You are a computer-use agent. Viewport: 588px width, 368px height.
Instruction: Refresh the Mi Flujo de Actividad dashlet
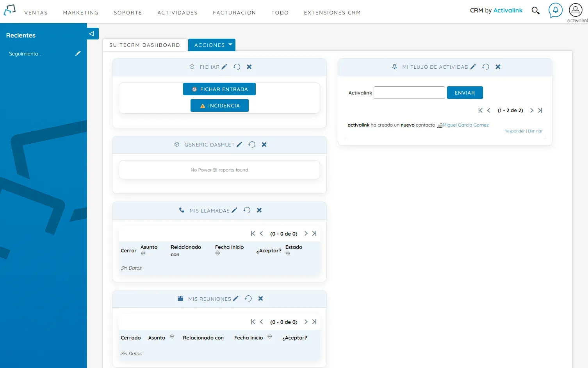click(486, 67)
